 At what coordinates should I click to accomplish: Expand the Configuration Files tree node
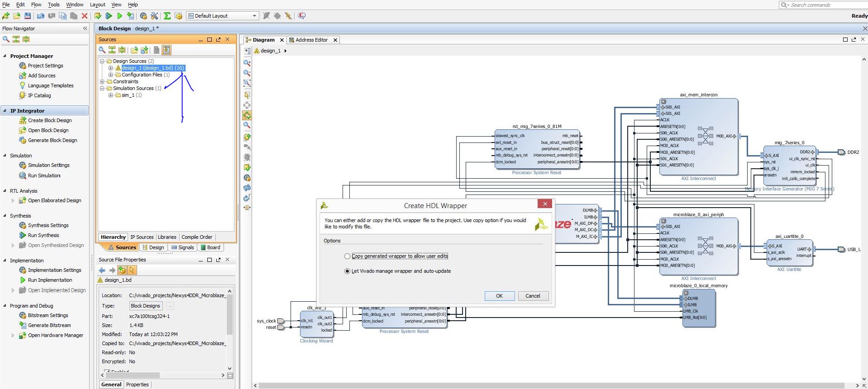(x=111, y=75)
